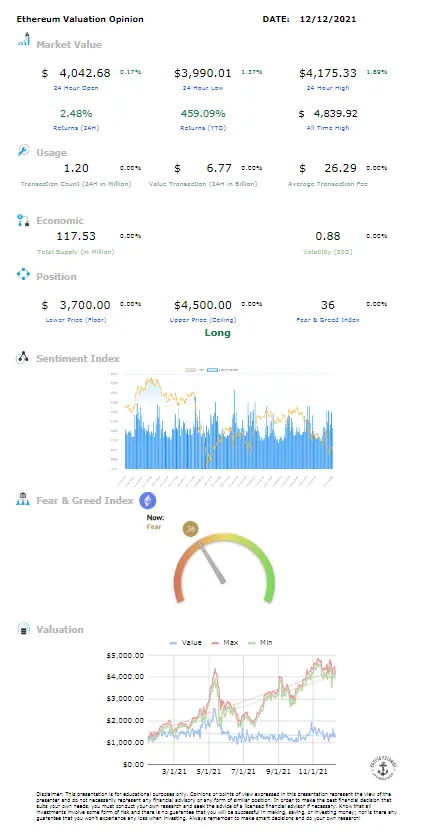Click the Fear & Greed Index label under 36
The height and width of the screenshot is (839, 427).
(328, 319)
